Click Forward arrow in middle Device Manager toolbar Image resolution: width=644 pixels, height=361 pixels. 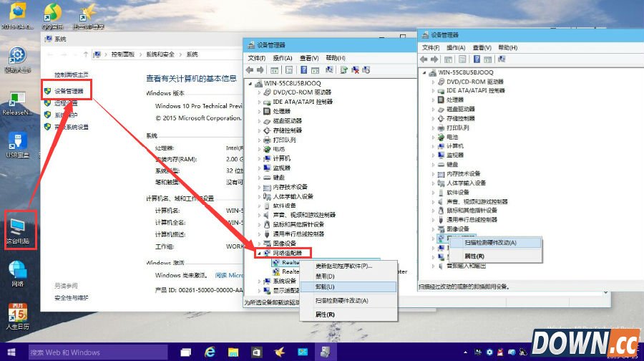click(x=260, y=70)
